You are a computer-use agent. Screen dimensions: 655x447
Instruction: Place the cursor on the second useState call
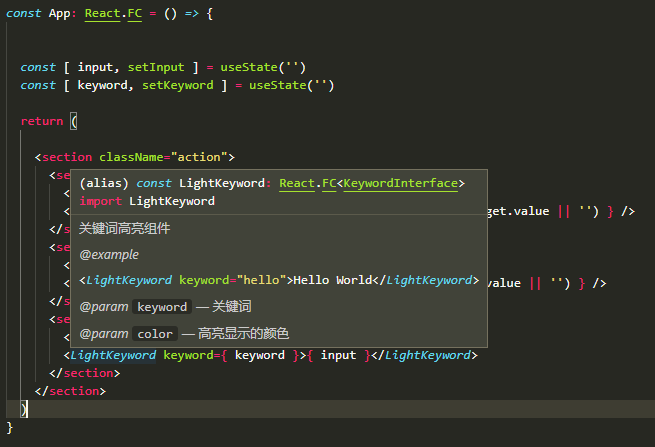click(x=277, y=85)
